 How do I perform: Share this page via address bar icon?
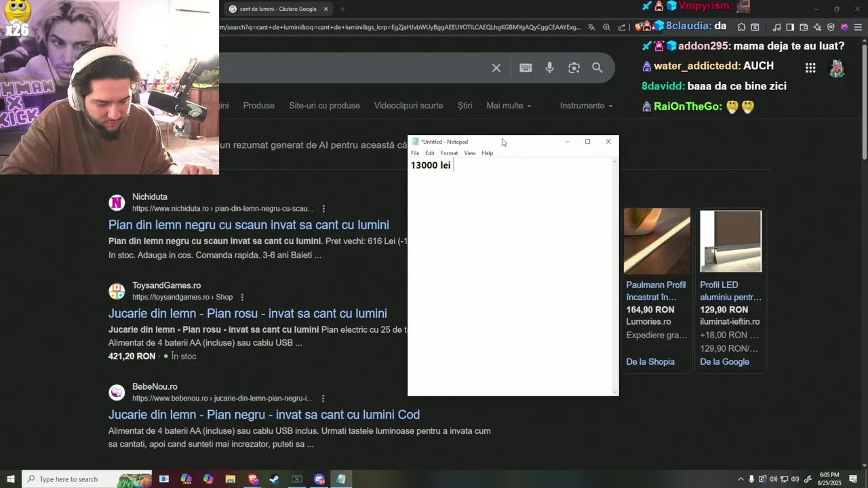coord(622,27)
